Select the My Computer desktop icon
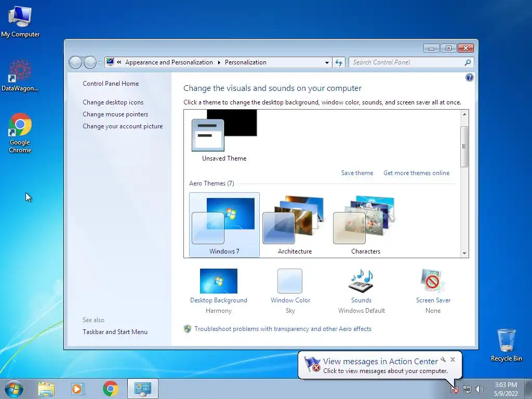This screenshot has height=399, width=532. 20,21
